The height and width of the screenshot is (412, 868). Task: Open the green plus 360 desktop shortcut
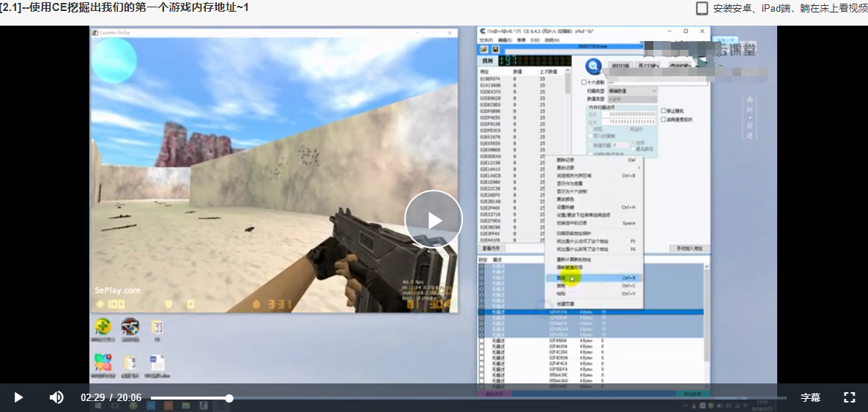click(x=103, y=327)
